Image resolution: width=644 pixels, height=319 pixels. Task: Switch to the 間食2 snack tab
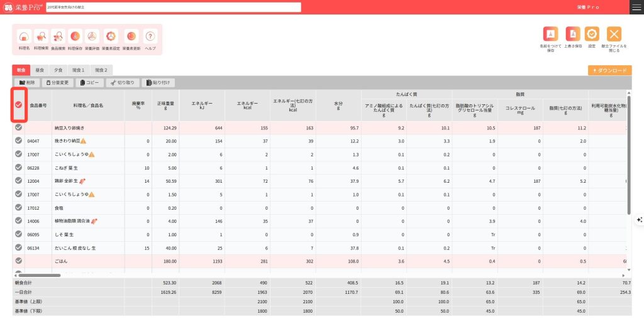pos(101,70)
